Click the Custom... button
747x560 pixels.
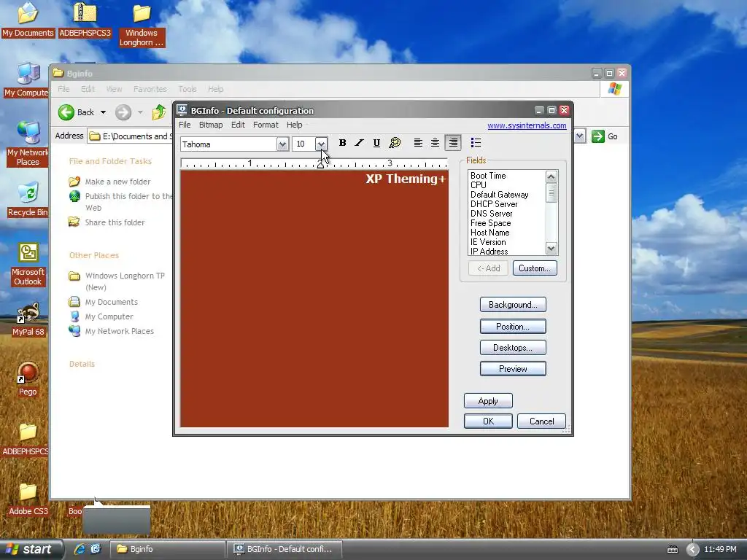[535, 268]
